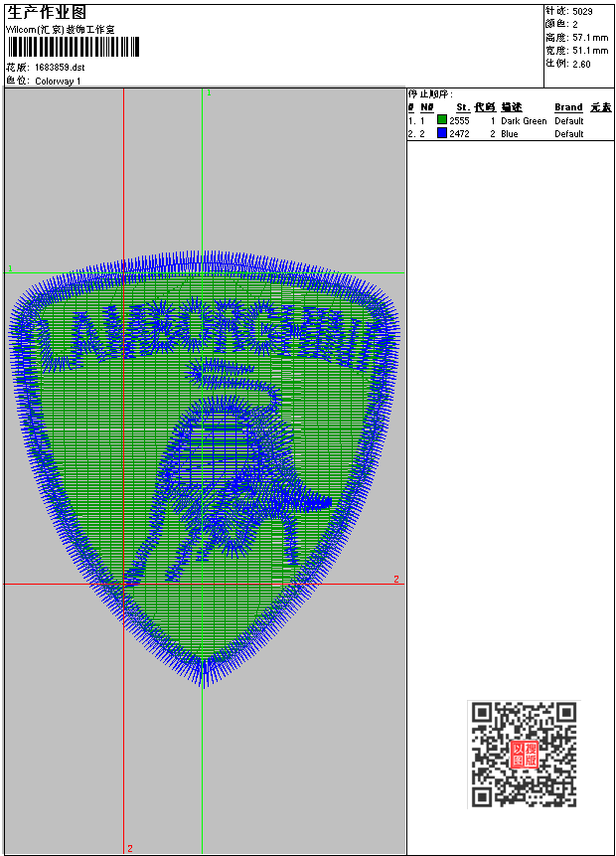This screenshot has height=856, width=616.
Task: Select the scale value 2.60
Action: coord(581,64)
